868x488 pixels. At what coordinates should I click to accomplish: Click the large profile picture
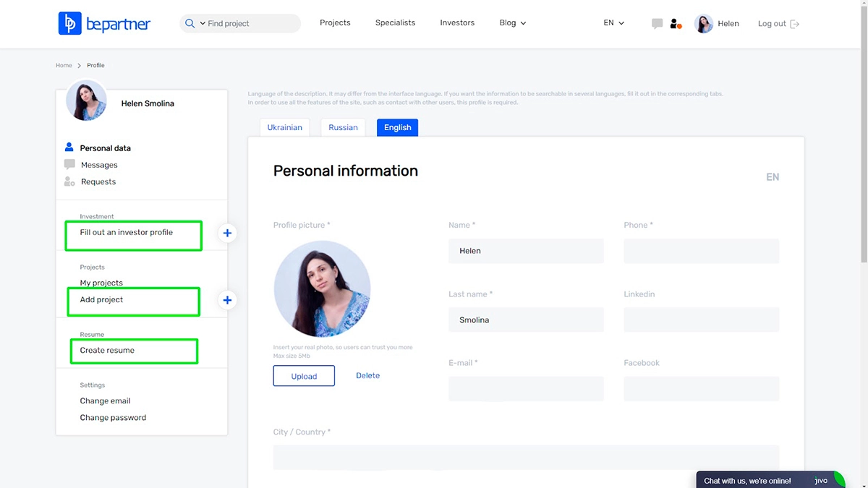(x=322, y=288)
